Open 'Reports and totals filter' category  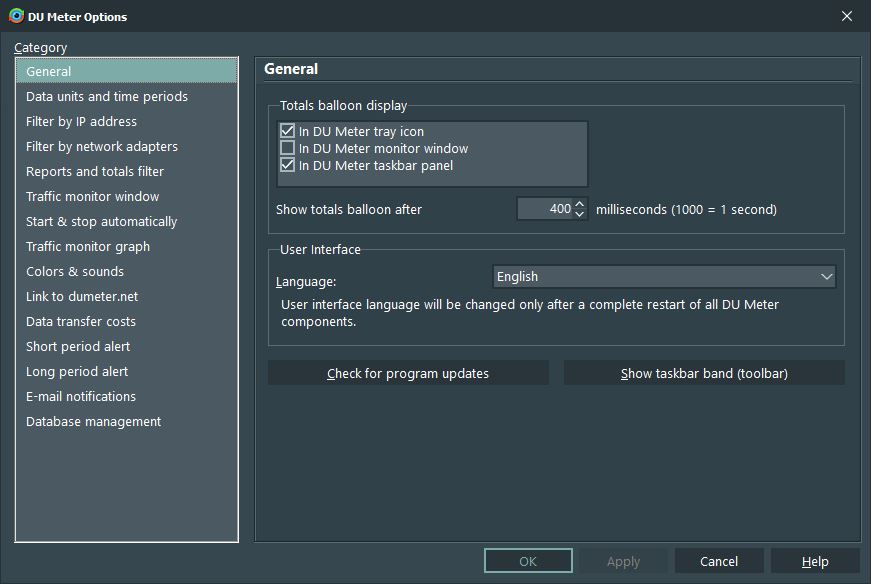click(x=127, y=172)
